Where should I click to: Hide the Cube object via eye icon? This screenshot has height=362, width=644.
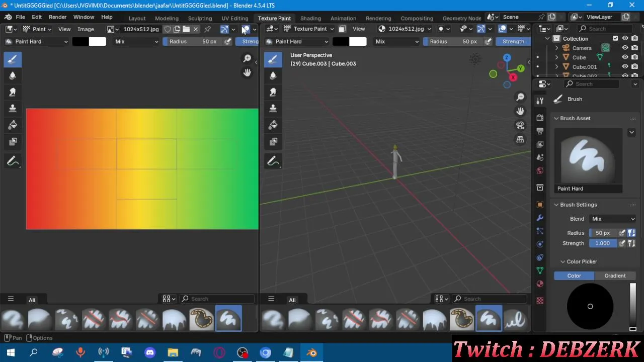pos(625,57)
